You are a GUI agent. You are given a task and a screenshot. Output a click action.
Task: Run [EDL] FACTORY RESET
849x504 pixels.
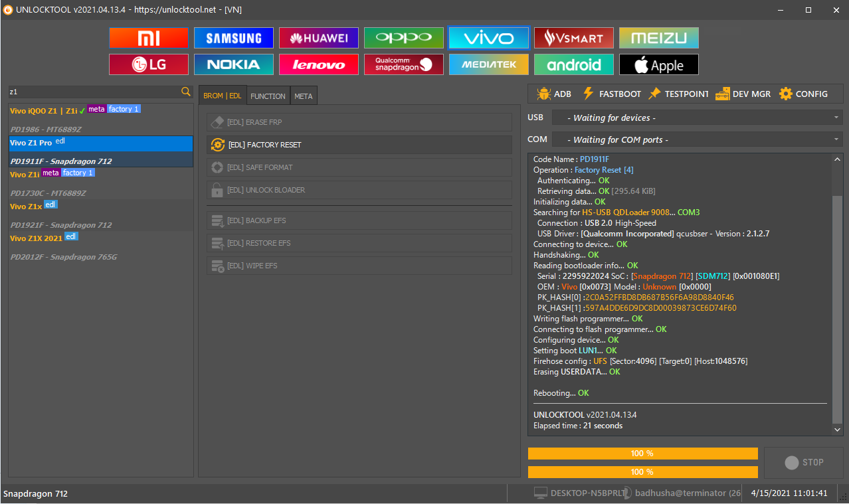coord(359,145)
